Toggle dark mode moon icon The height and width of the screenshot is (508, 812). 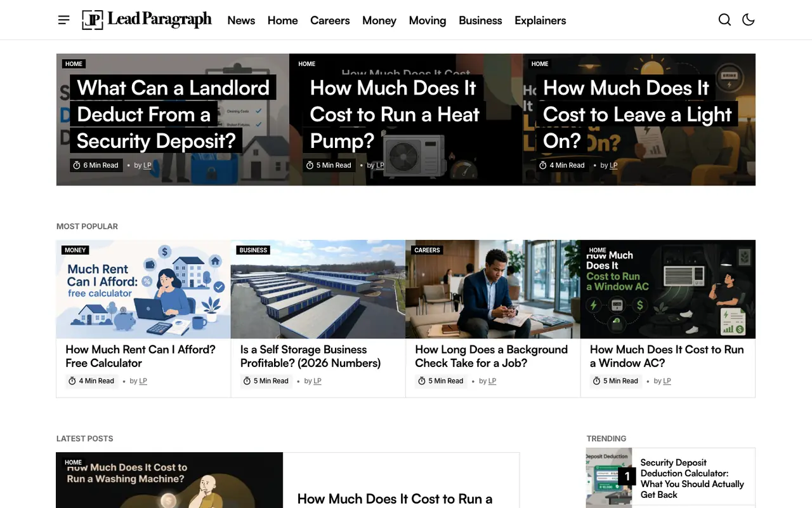pos(749,20)
